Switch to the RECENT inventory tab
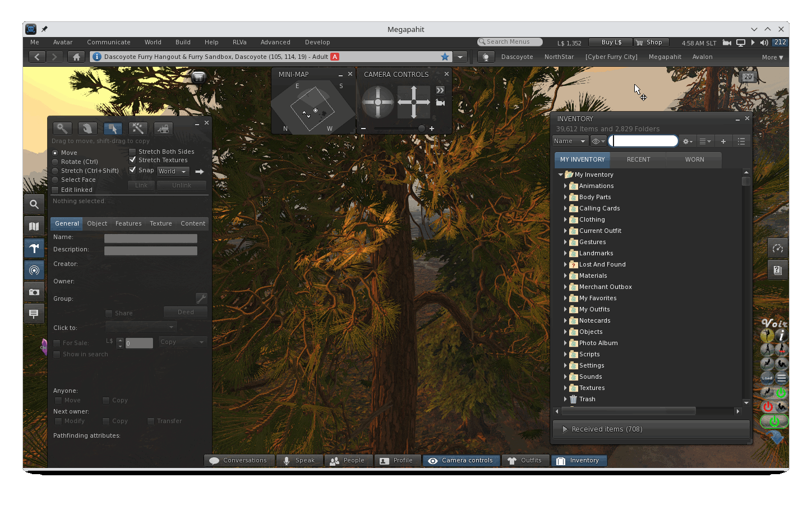812x505 pixels. coord(638,159)
